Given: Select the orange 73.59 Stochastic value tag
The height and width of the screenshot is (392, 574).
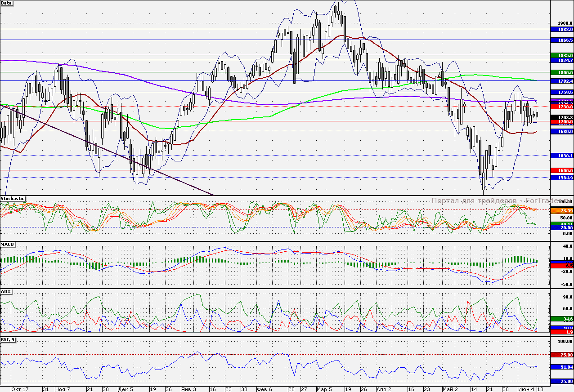Looking at the screenshot, I should point(562,210).
